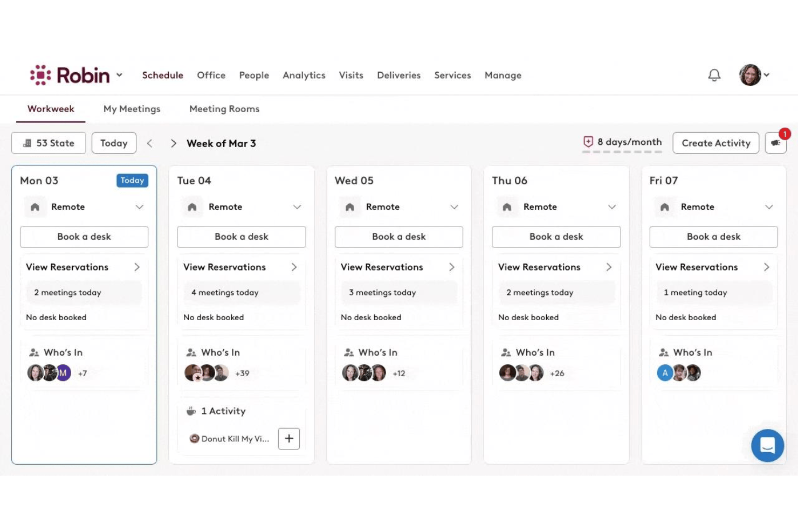Open the Schedule menu

163,75
